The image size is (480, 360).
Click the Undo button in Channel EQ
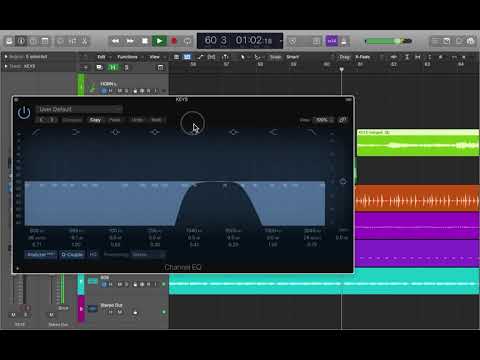pyautogui.click(x=137, y=120)
